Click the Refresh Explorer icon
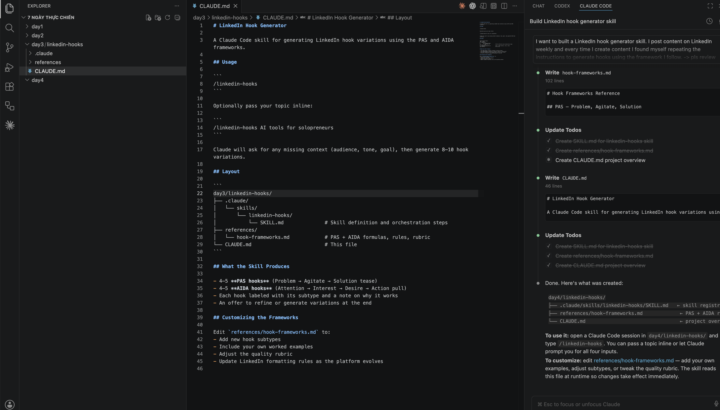 [168, 17]
